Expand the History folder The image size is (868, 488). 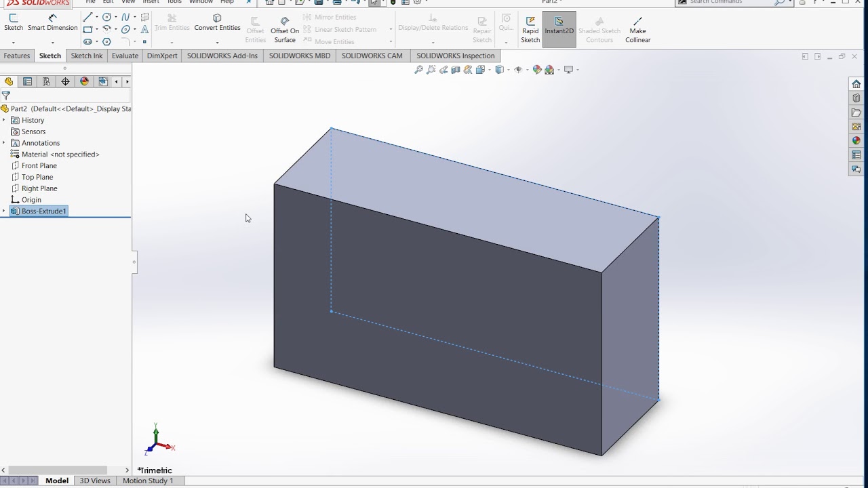(x=3, y=120)
